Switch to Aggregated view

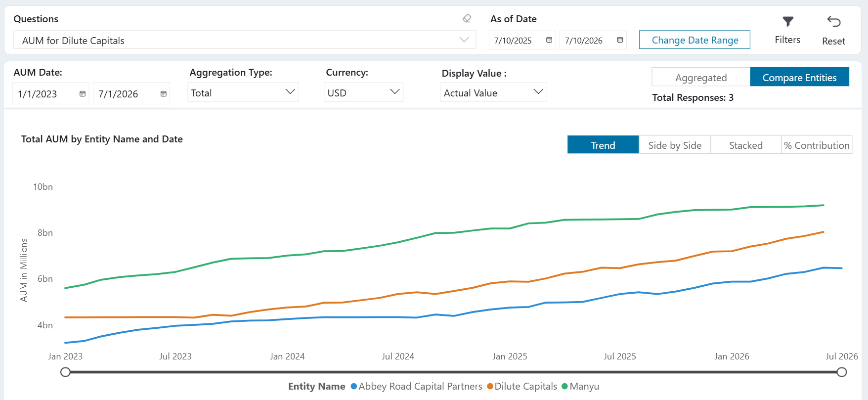click(x=701, y=77)
